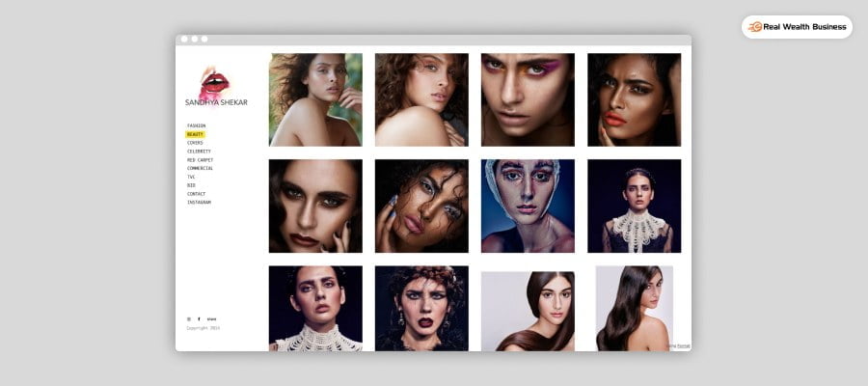
Task: Click the Instagram link in the sidebar menu
Action: [x=199, y=203]
